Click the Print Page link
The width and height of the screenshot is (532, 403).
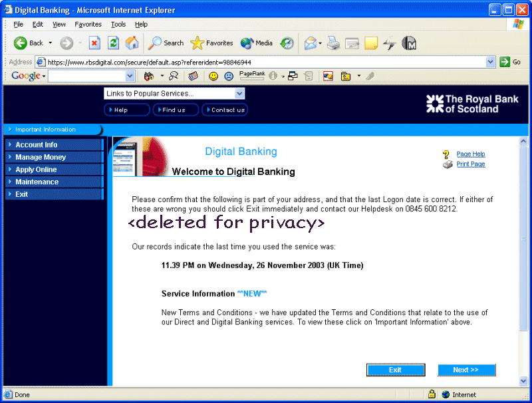[x=471, y=164]
